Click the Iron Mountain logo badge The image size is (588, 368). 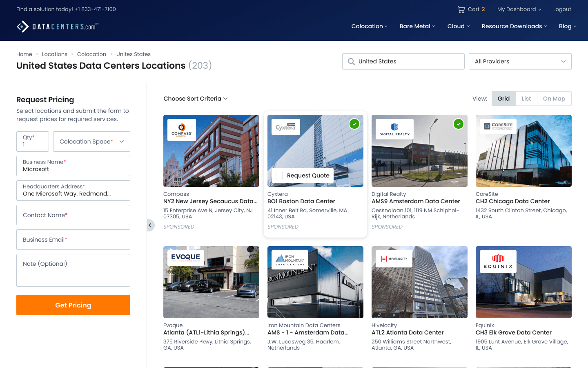[x=290, y=260]
